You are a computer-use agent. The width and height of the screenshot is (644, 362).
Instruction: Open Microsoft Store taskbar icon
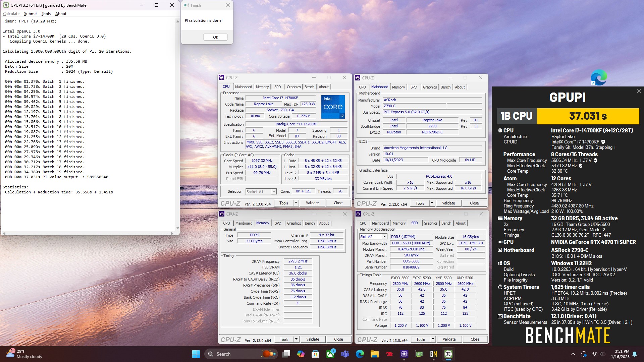click(x=315, y=354)
